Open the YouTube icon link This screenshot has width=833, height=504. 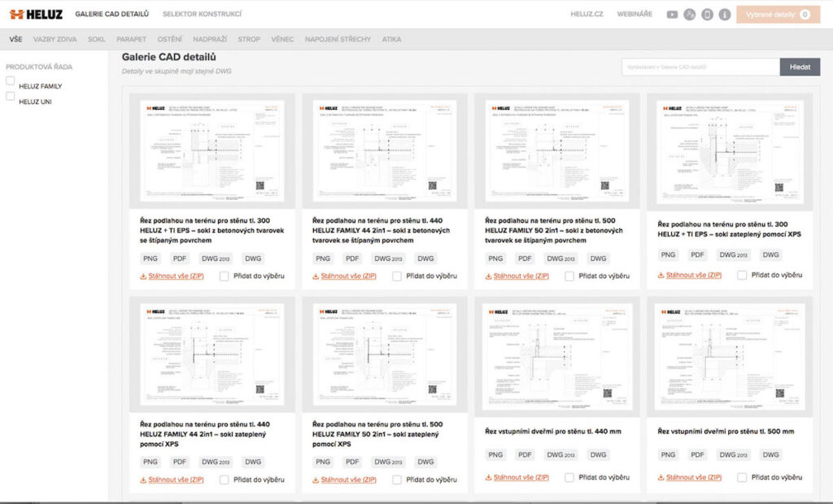672,15
